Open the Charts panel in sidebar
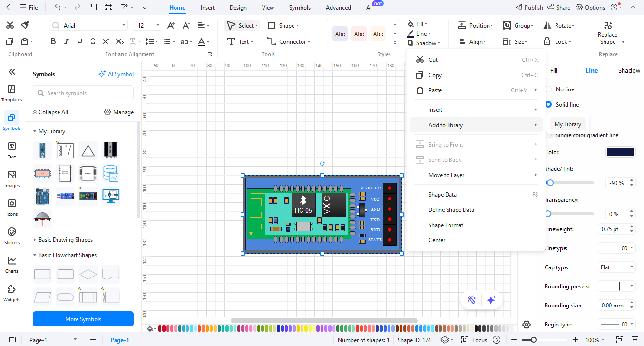This screenshot has height=346, width=644. [x=12, y=265]
